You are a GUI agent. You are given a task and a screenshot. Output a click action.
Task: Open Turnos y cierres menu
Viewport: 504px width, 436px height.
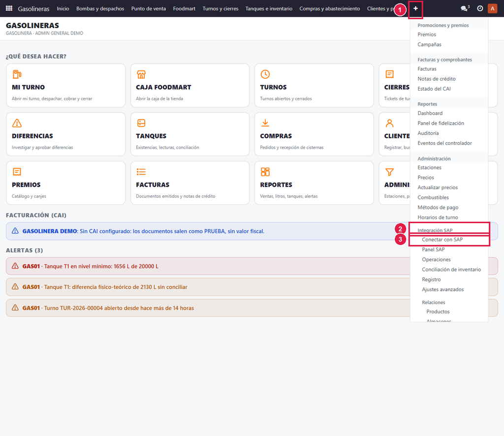[x=220, y=8]
